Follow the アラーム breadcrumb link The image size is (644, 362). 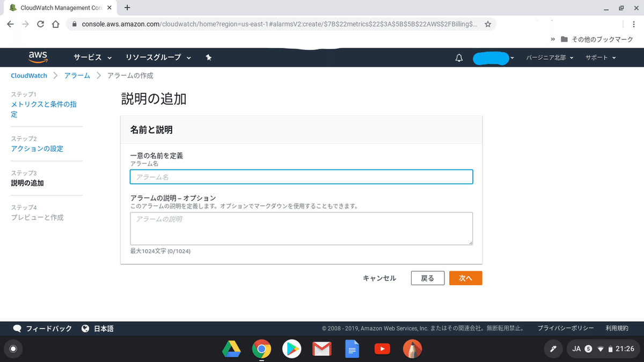(77, 76)
